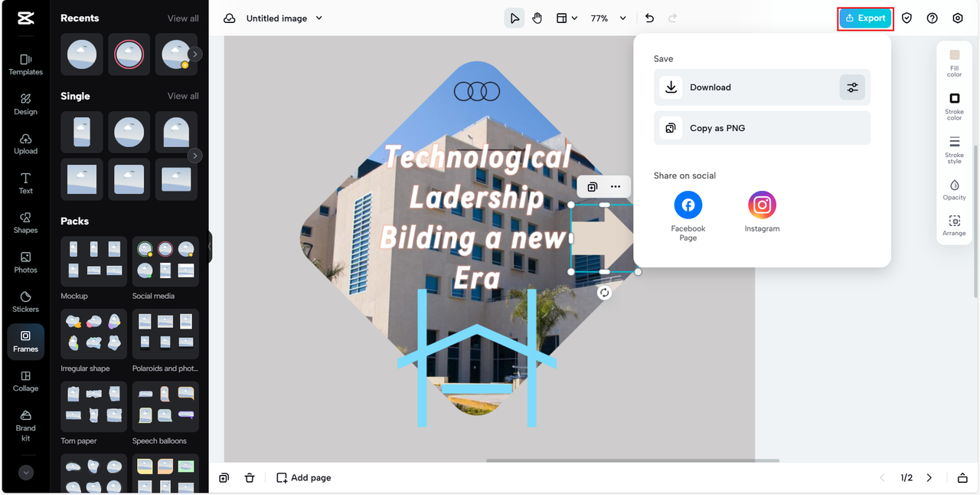The width and height of the screenshot is (980, 495).
Task: Open download settings sliders icon
Action: (x=852, y=87)
